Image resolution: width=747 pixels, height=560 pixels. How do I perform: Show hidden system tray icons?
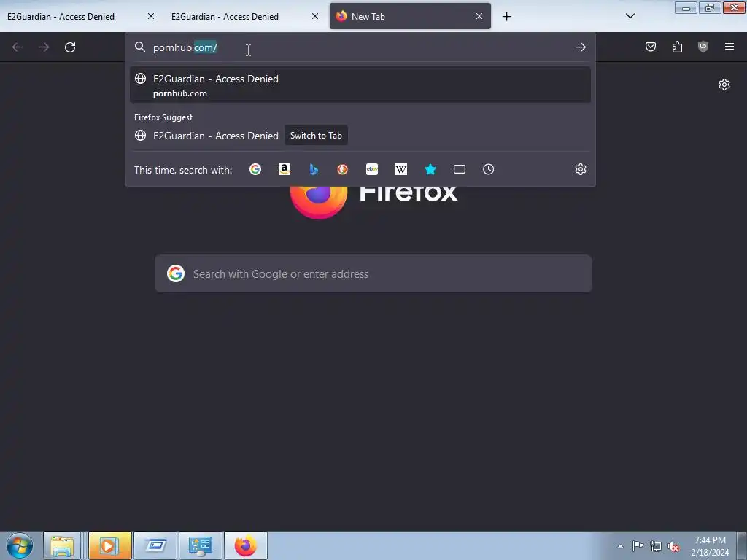tap(620, 546)
